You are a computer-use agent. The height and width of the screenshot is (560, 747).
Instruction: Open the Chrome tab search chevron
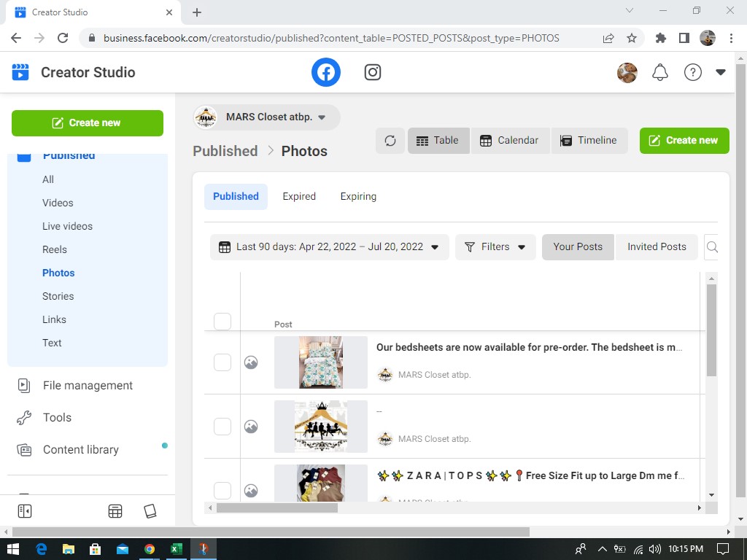630,10
